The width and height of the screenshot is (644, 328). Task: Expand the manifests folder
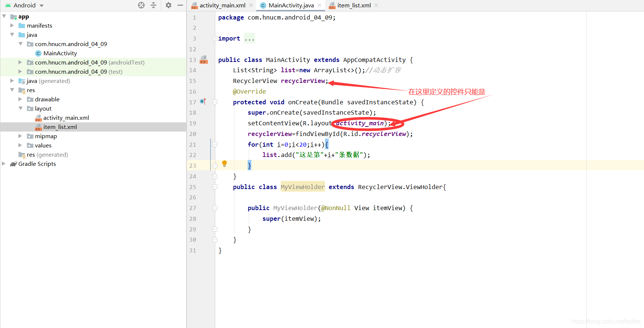[12, 25]
